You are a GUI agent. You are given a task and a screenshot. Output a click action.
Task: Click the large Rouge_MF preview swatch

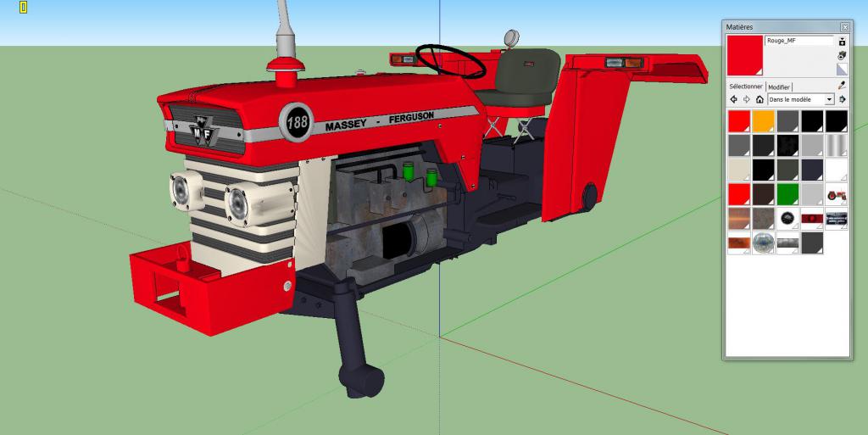click(x=745, y=56)
